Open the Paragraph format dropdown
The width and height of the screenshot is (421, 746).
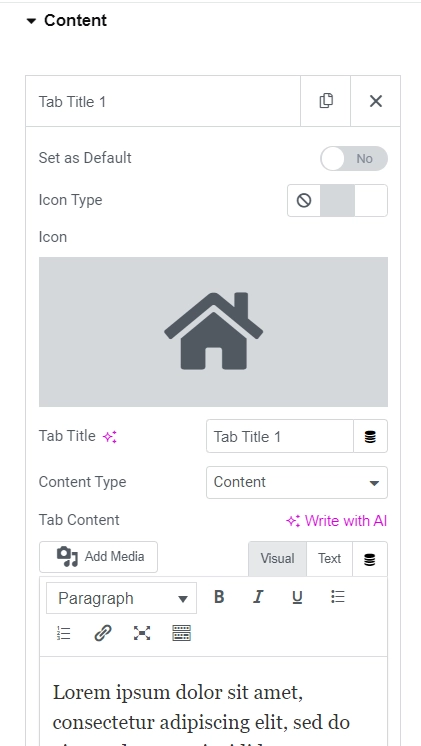coord(121,598)
